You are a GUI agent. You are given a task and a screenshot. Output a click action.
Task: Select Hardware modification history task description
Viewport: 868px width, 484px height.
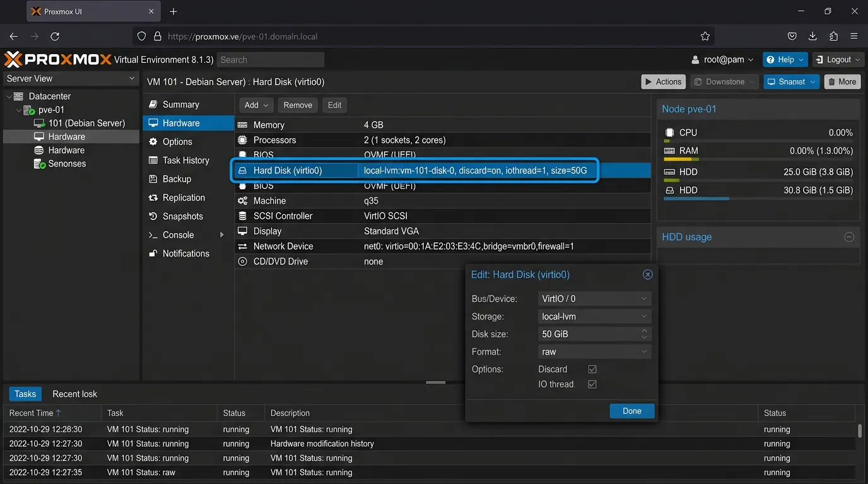click(322, 444)
